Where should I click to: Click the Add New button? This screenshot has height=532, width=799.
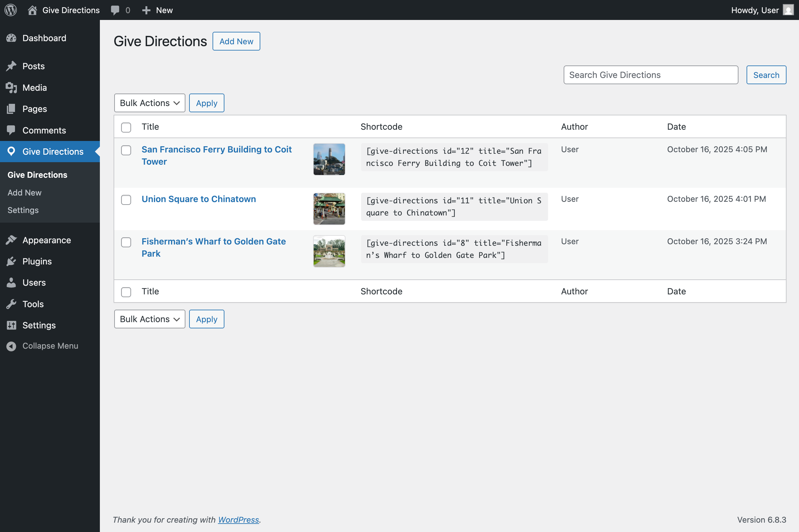[x=236, y=41]
